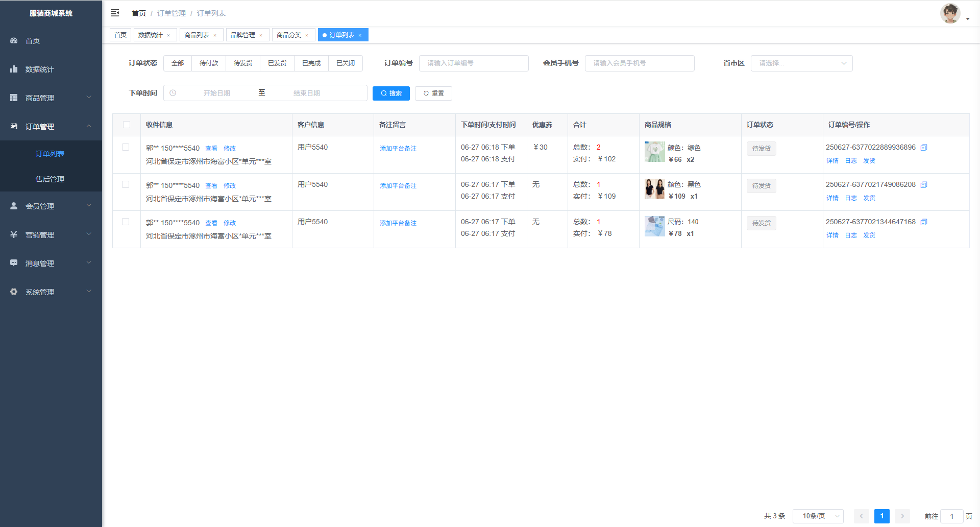Close the 商品列表 tab using its x
This screenshot has width=980, height=527.
[x=215, y=35]
